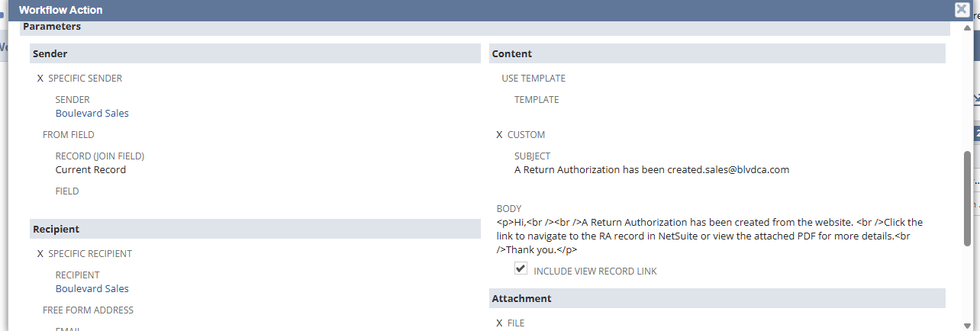Select the Specific Sender option

coord(40,78)
